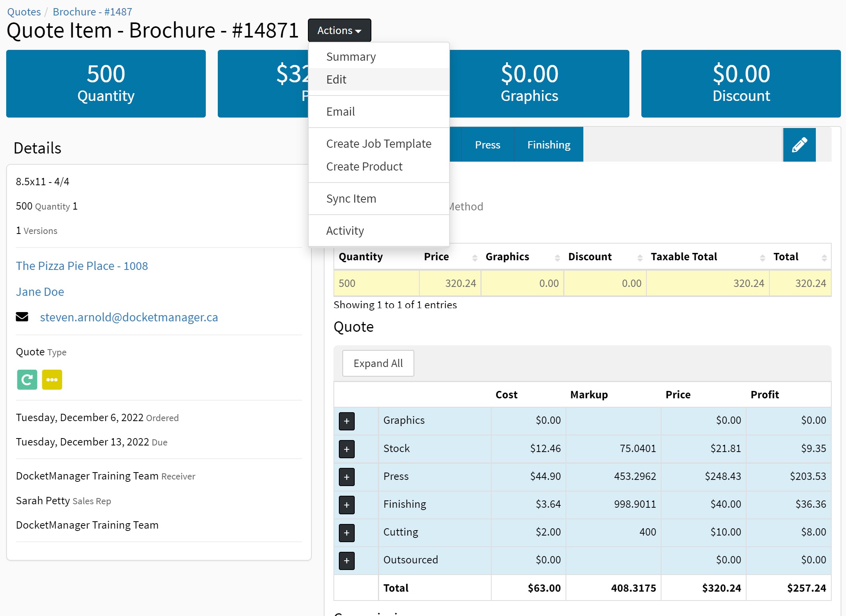Click the yellow ellipsis icon
The width and height of the screenshot is (846, 616).
point(52,379)
